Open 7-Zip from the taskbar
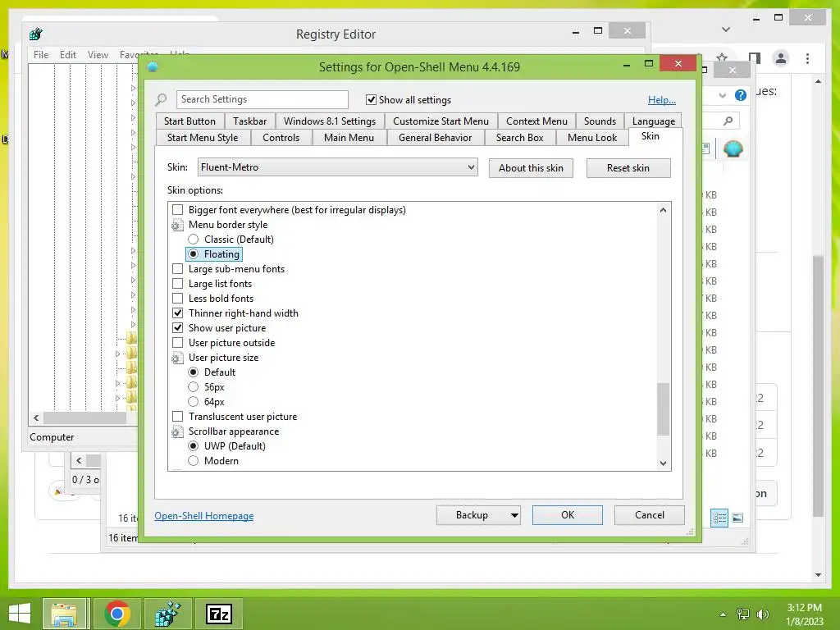 point(219,614)
